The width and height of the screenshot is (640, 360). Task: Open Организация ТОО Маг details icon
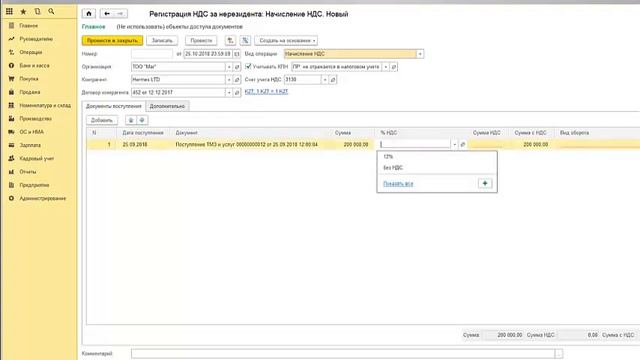point(237,67)
